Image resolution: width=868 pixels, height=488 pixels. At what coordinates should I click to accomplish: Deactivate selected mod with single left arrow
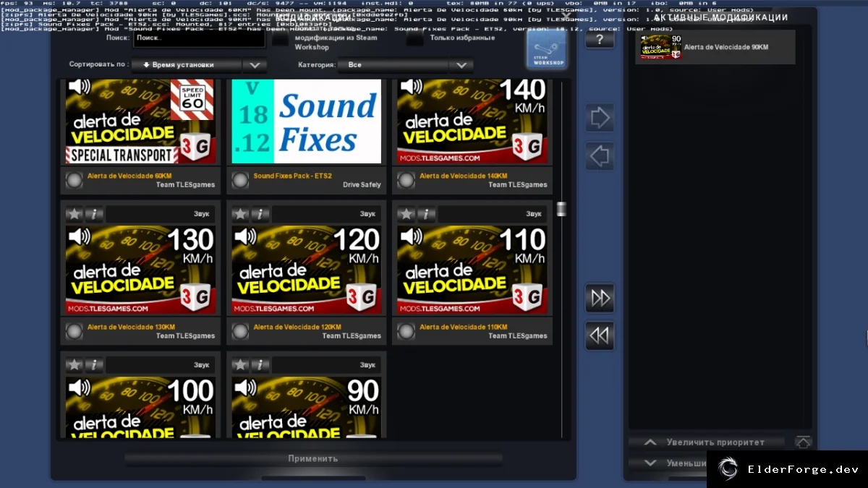click(600, 155)
